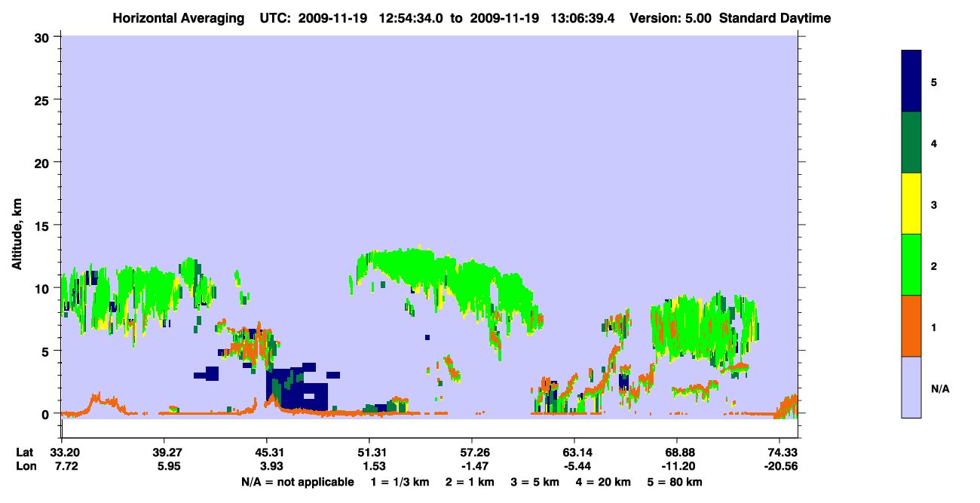Screen dimensions: 980x503
Task: Click the colorbar number label 2
Action: [934, 266]
